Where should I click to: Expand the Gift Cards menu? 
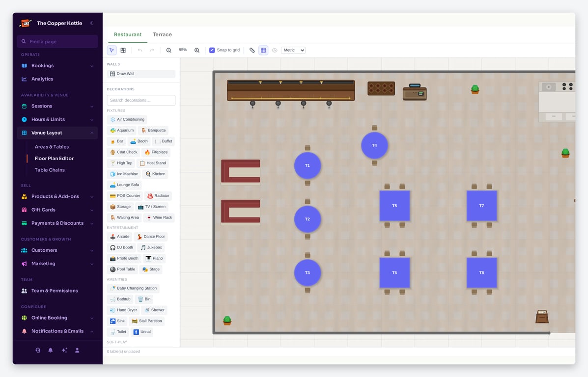[x=57, y=210]
